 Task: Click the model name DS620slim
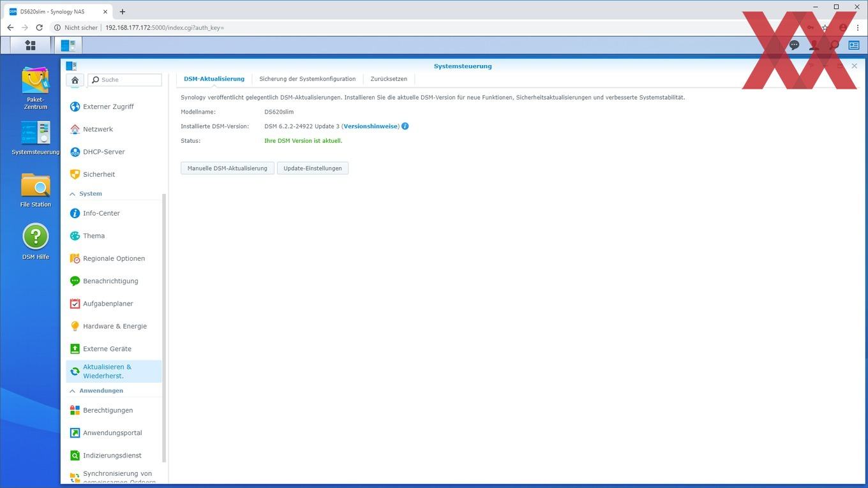pos(279,112)
